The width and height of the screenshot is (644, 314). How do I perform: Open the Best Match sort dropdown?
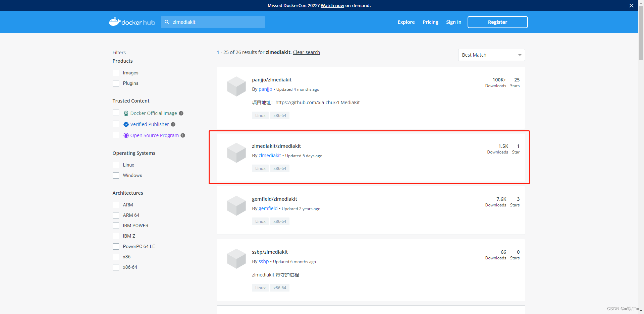491,55
